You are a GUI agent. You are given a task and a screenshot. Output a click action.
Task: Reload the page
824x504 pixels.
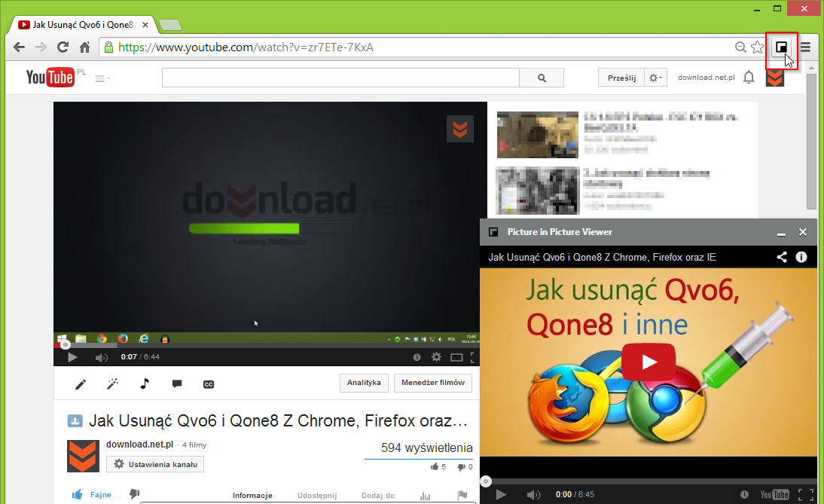[x=63, y=47]
